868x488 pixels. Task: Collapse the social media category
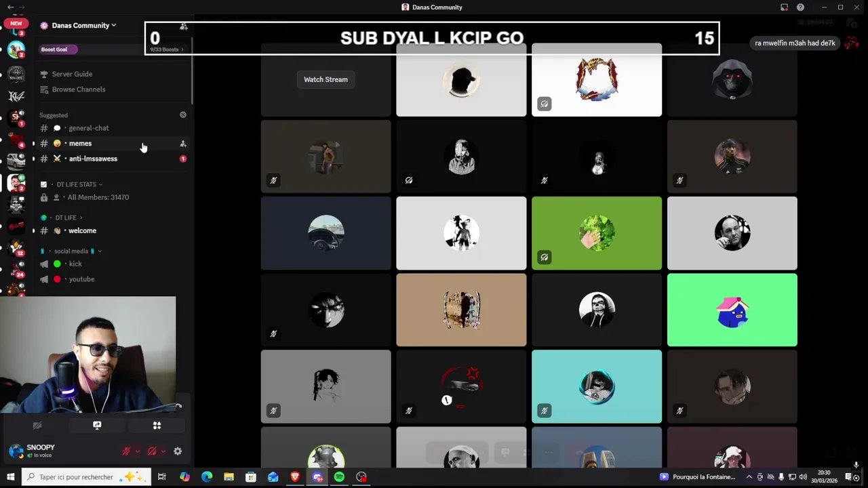(71, 251)
